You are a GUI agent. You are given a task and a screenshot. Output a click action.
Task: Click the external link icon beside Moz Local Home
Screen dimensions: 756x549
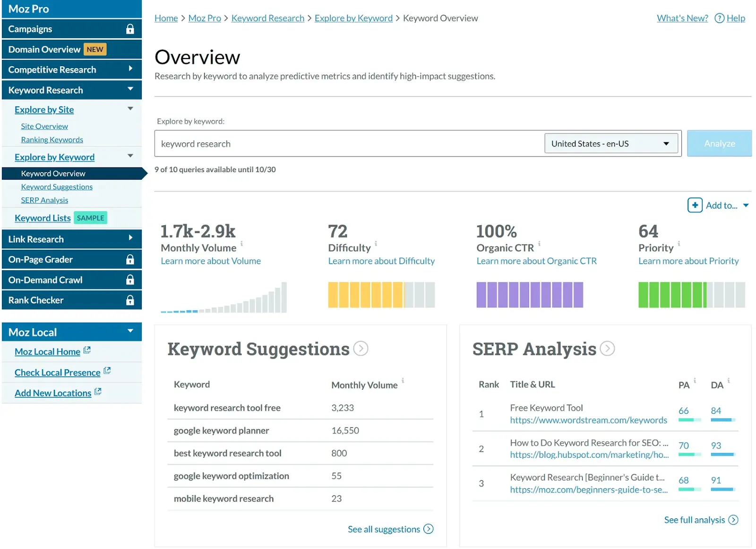87,350
